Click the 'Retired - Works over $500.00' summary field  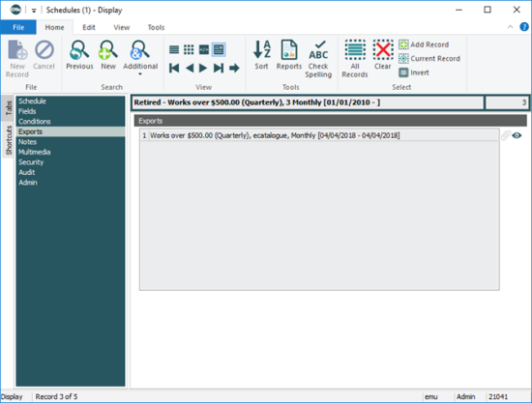308,102
